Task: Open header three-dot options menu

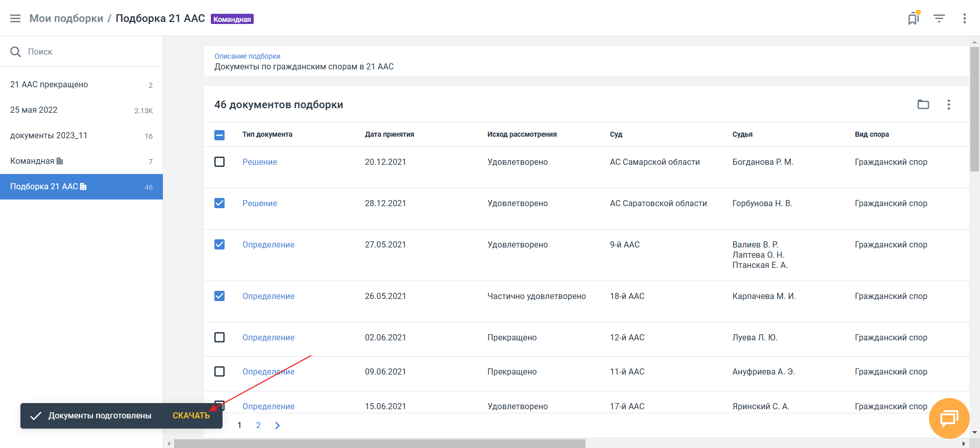Action: (964, 18)
